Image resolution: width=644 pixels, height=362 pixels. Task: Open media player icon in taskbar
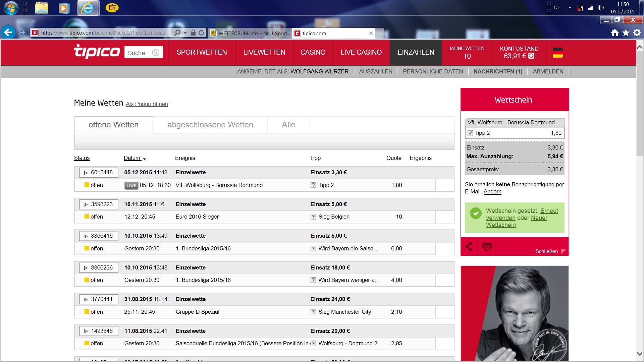64,8
